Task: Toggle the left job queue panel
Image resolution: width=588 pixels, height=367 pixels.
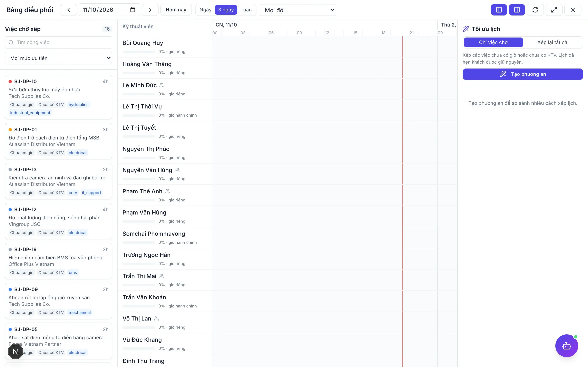Action: 499,10
